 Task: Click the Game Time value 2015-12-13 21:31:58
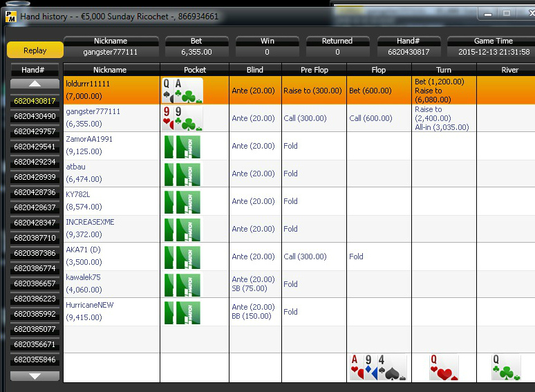click(494, 52)
